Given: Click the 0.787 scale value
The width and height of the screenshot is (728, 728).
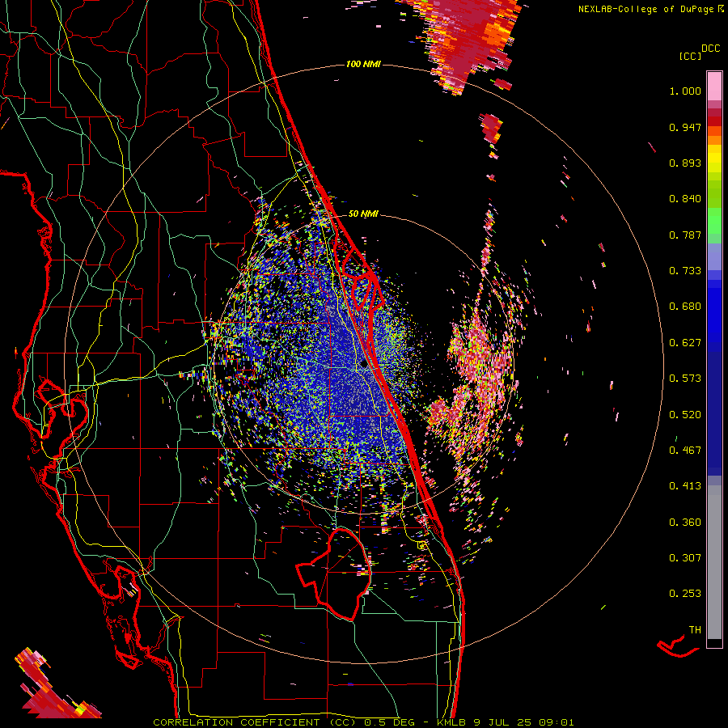Looking at the screenshot, I should [x=685, y=235].
